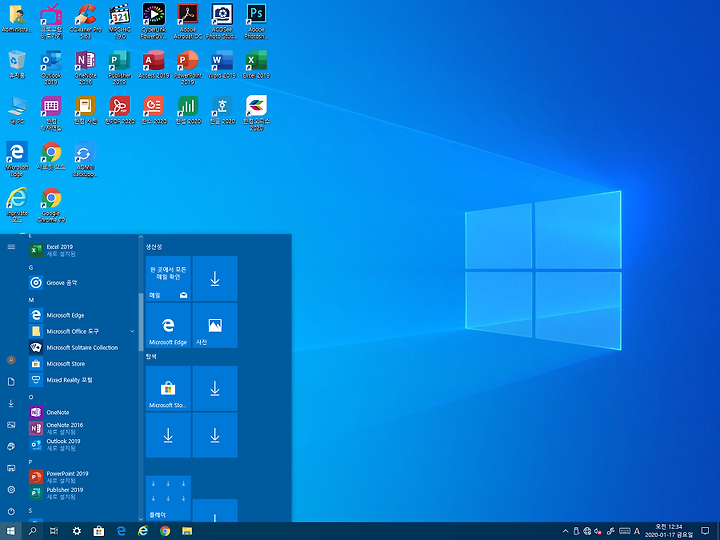Select the Word 2019 desktop shortcut

pos(222,64)
